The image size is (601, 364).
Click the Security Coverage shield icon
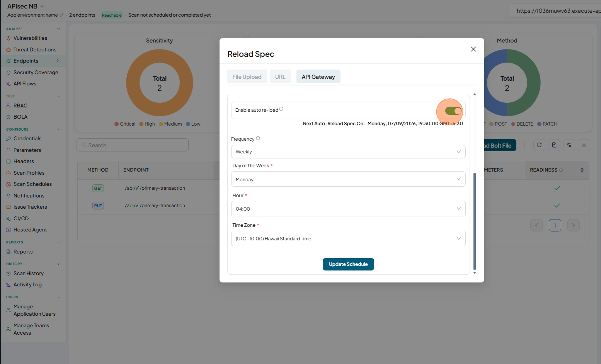point(9,73)
